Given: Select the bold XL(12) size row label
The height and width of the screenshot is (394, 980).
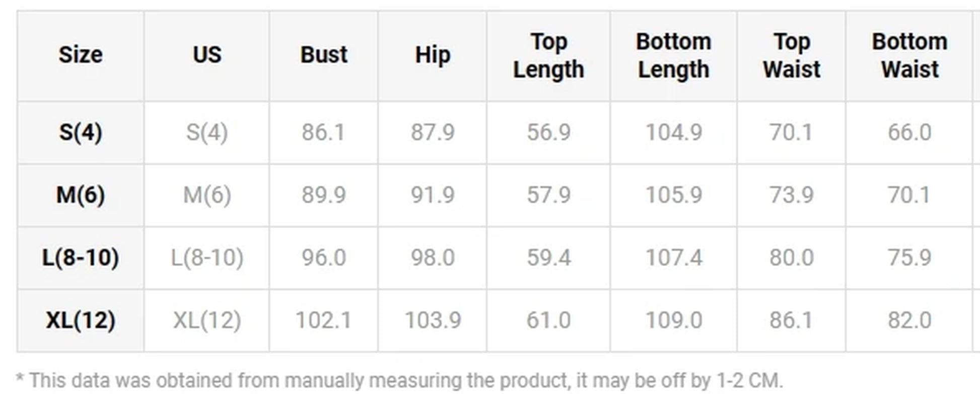Looking at the screenshot, I should (81, 320).
